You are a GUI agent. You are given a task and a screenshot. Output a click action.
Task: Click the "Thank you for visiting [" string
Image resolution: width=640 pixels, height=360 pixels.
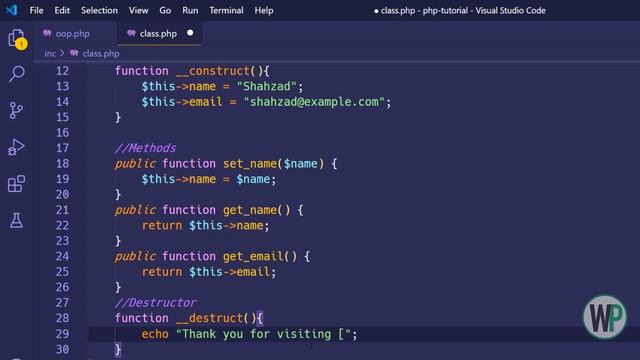click(x=263, y=334)
